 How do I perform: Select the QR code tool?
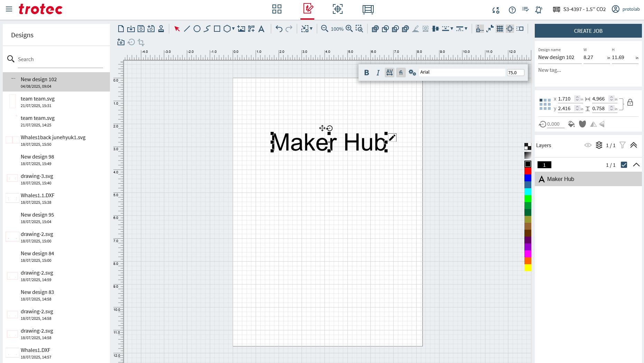pos(251,29)
